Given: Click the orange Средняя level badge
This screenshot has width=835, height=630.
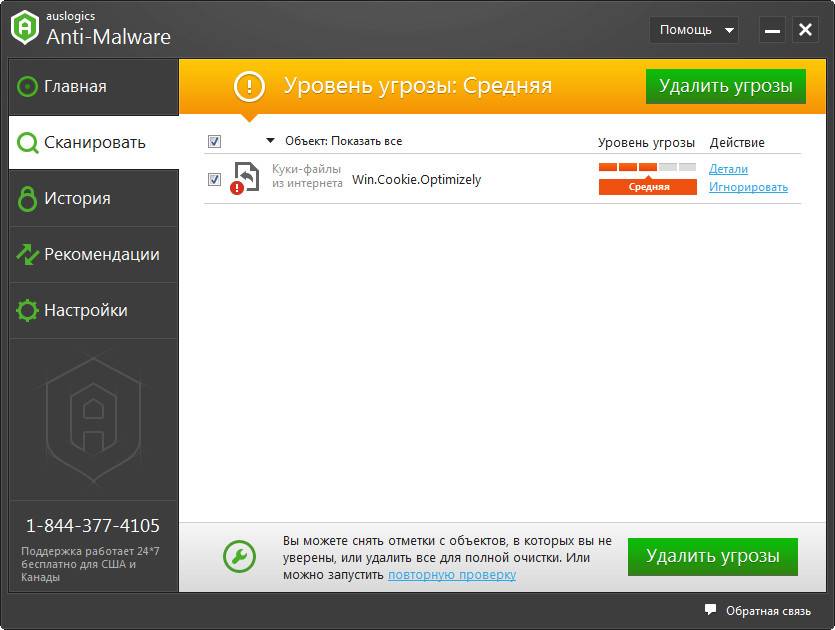Looking at the screenshot, I should click(648, 187).
